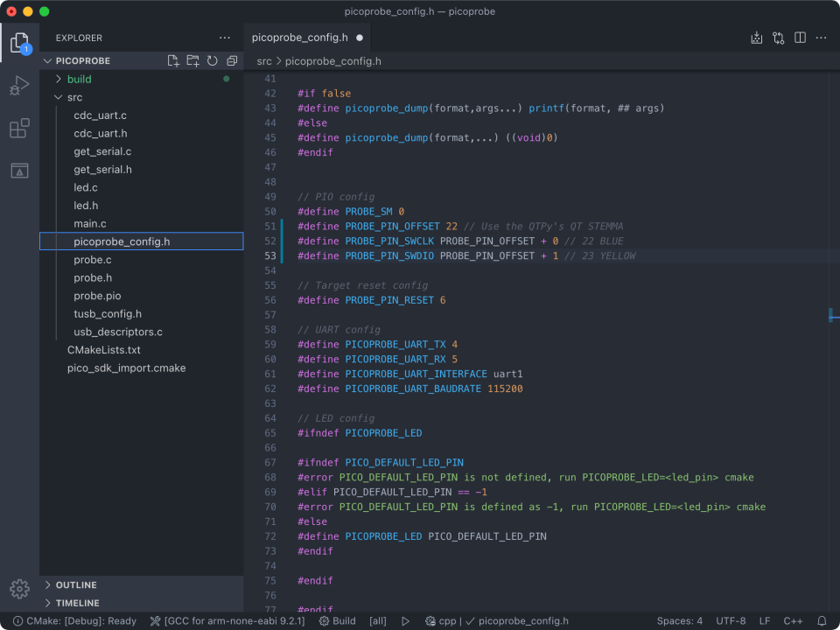Click the New File icon in Explorer
Image resolution: width=840 pixels, height=630 pixels.
173,61
